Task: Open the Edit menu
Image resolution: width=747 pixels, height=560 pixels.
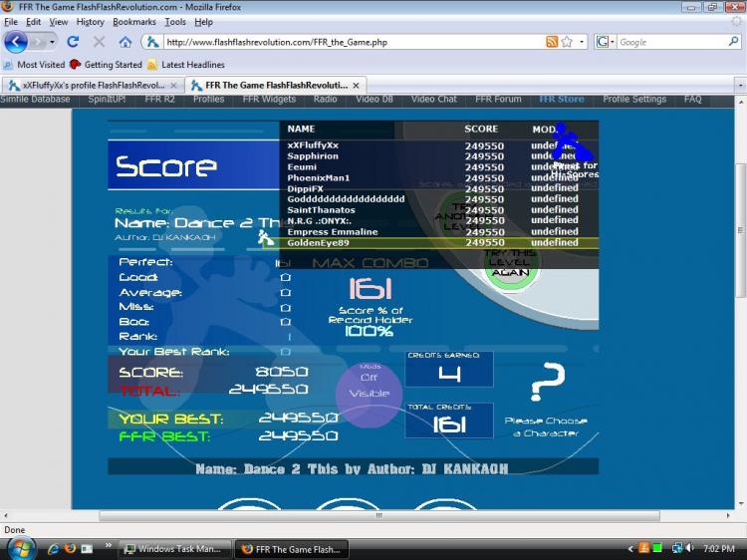Action: tap(33, 22)
